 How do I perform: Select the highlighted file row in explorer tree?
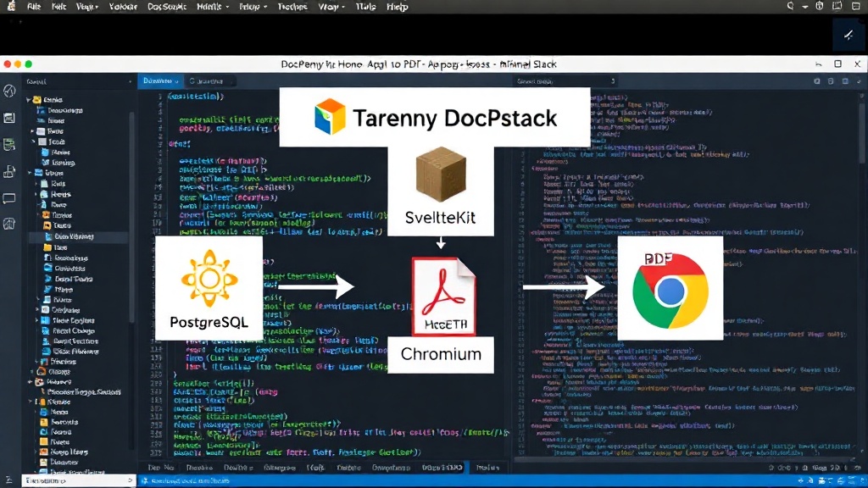pyautogui.click(x=78, y=236)
